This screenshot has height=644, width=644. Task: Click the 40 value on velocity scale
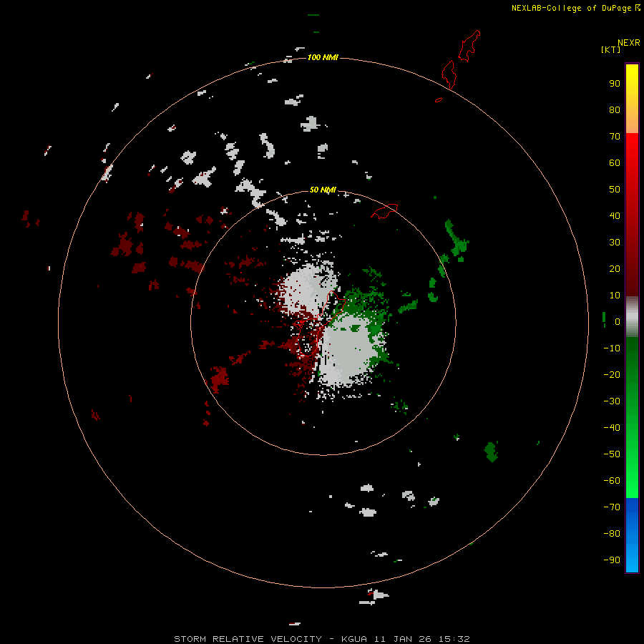click(615, 215)
